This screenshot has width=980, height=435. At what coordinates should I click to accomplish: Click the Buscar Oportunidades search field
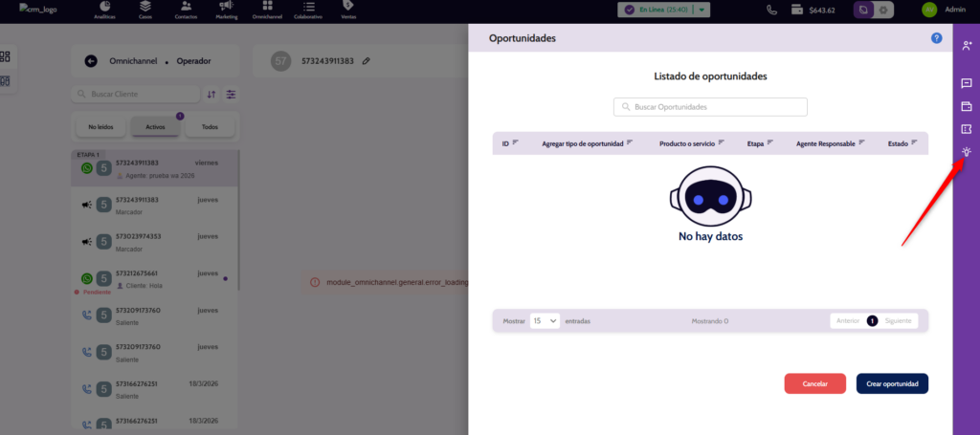(x=710, y=107)
